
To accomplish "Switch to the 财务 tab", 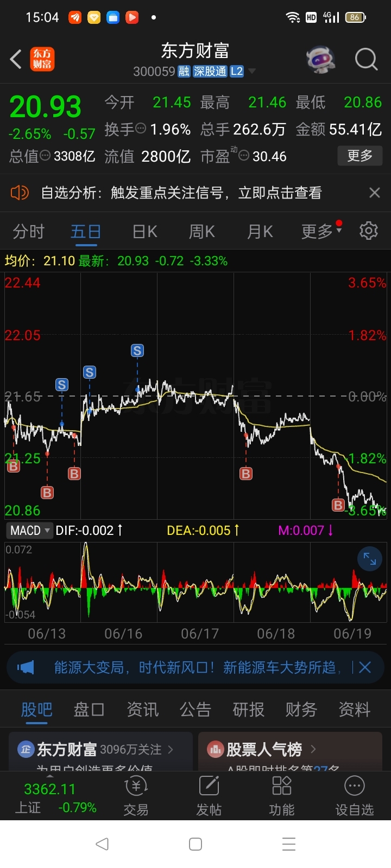I will pos(301,709).
